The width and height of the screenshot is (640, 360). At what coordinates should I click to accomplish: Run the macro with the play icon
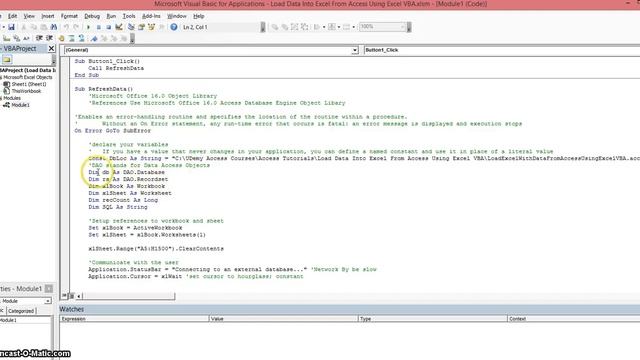click(x=88, y=27)
